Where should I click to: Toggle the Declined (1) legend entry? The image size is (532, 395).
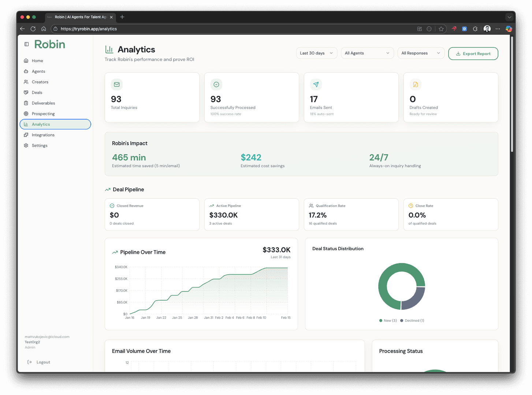click(412, 321)
